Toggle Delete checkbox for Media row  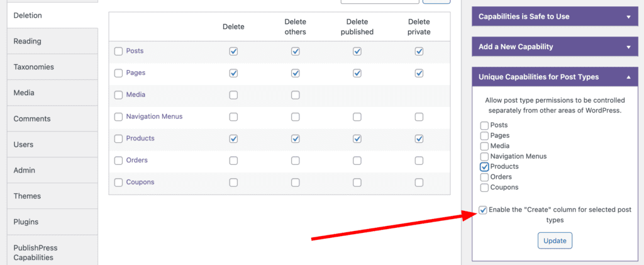tap(233, 95)
